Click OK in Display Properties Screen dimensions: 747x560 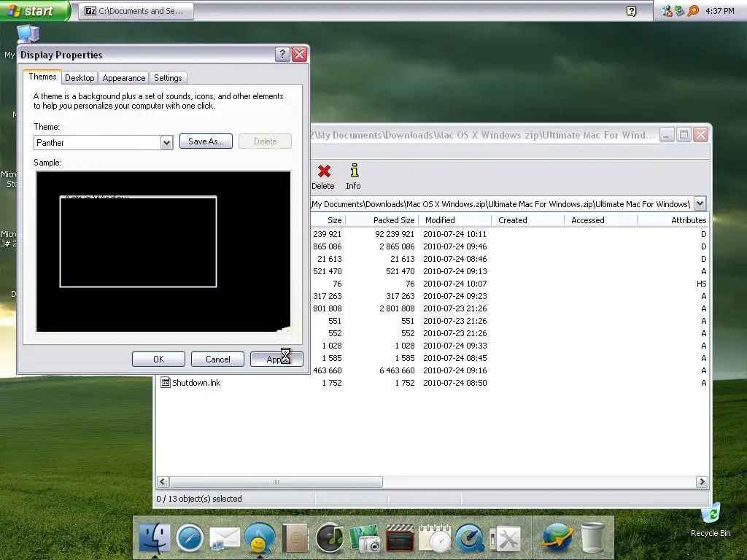[x=158, y=359]
